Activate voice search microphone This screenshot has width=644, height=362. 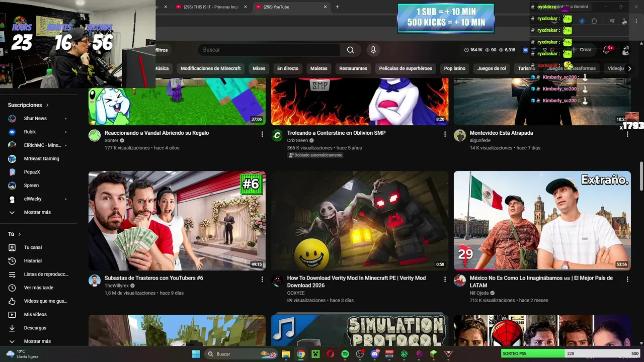(x=373, y=50)
